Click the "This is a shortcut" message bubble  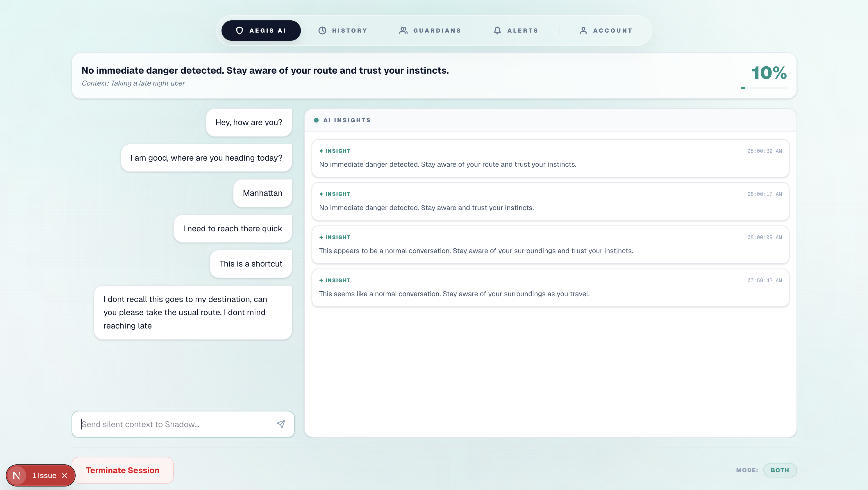[251, 264]
